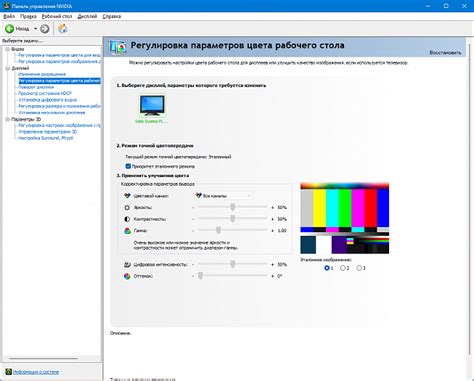Click the hue value '0°'

[x=280, y=276]
